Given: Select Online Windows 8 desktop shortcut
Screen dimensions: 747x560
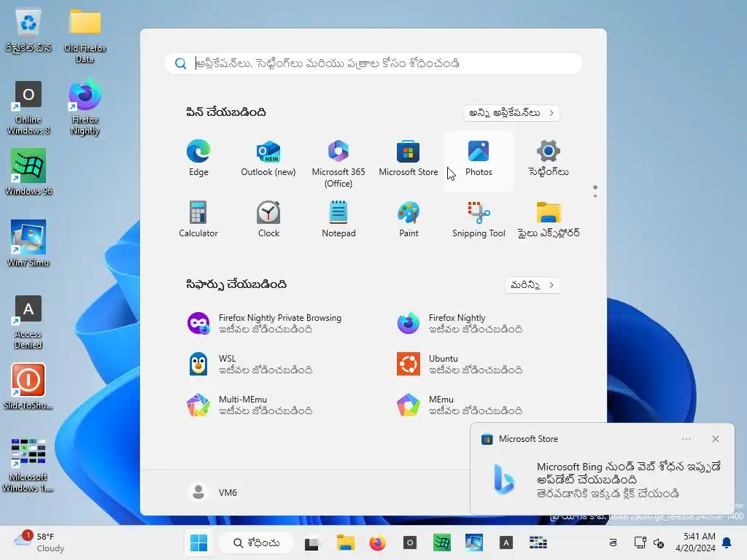Looking at the screenshot, I should [x=28, y=108].
